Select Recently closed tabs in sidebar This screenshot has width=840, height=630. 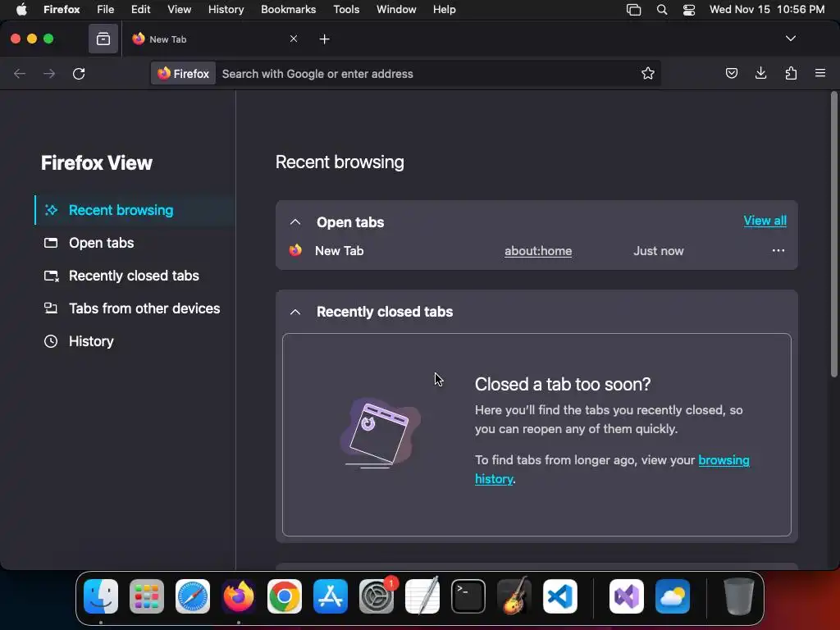[x=134, y=276]
